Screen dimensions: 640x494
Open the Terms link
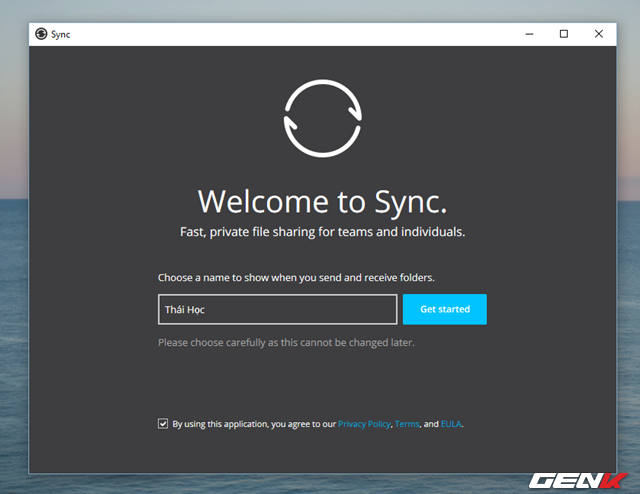[407, 424]
